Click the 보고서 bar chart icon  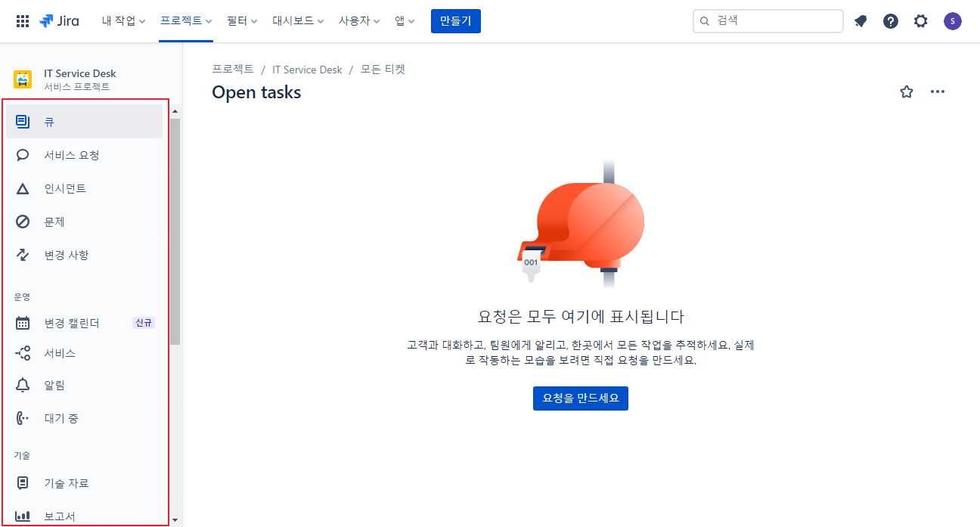[23, 516]
